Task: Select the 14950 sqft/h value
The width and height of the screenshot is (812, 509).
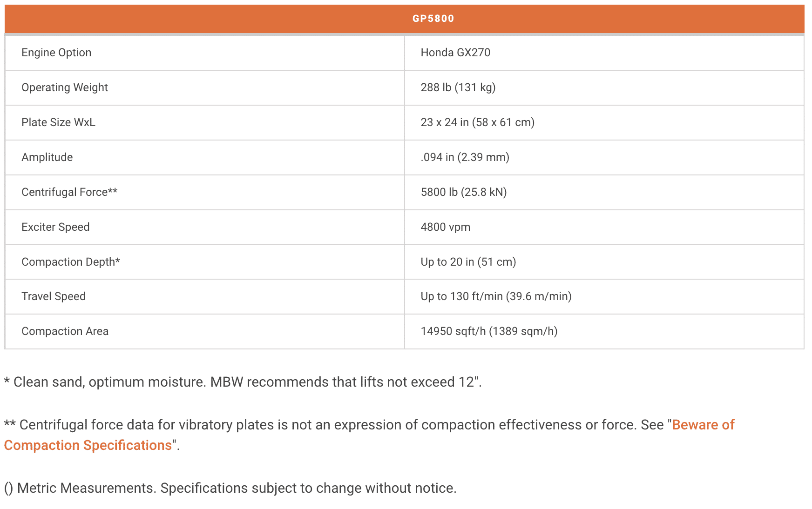Action: [x=489, y=331]
